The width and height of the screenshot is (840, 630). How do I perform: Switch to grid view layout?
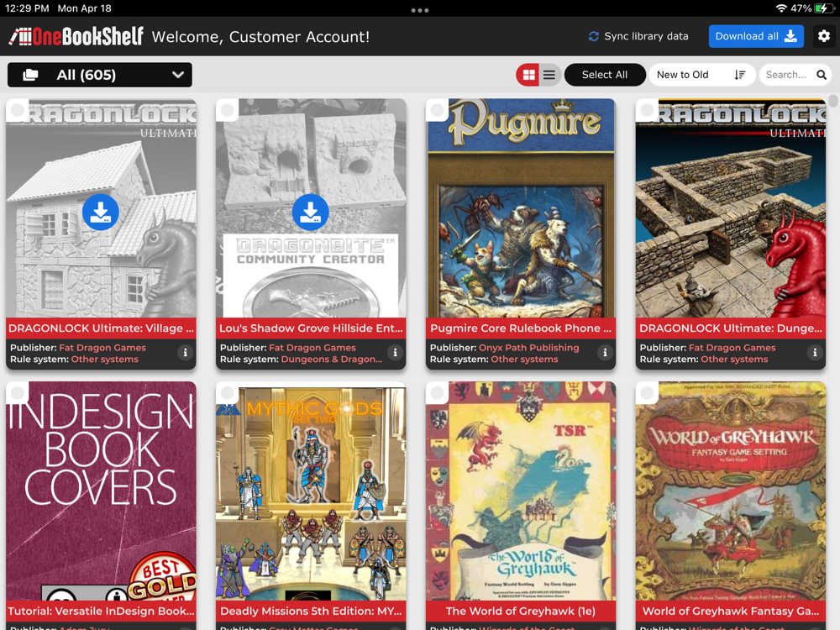point(528,75)
